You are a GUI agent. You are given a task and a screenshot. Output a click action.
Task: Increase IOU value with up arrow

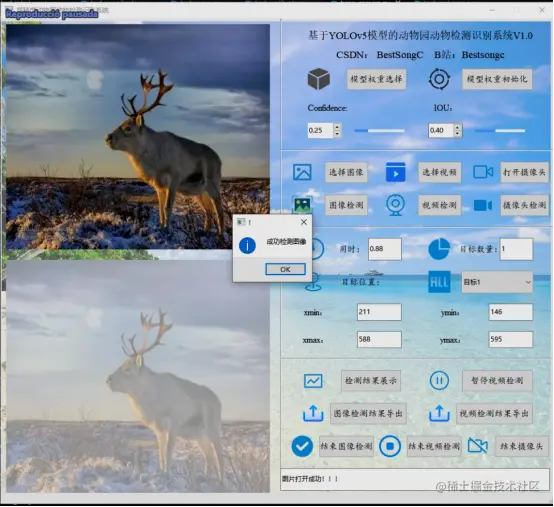pyautogui.click(x=458, y=127)
